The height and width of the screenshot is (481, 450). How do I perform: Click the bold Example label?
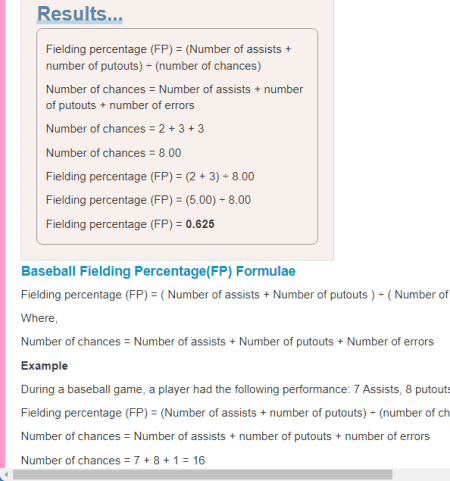point(44,366)
